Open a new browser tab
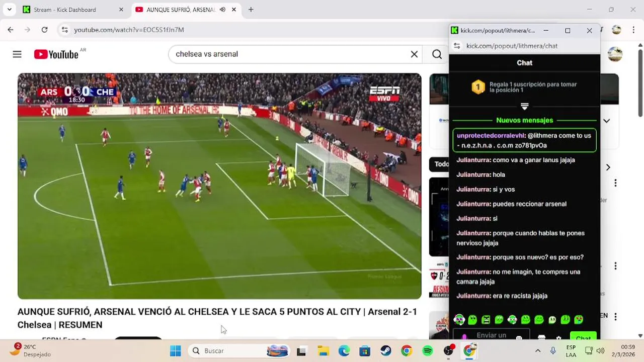 [251, 10]
